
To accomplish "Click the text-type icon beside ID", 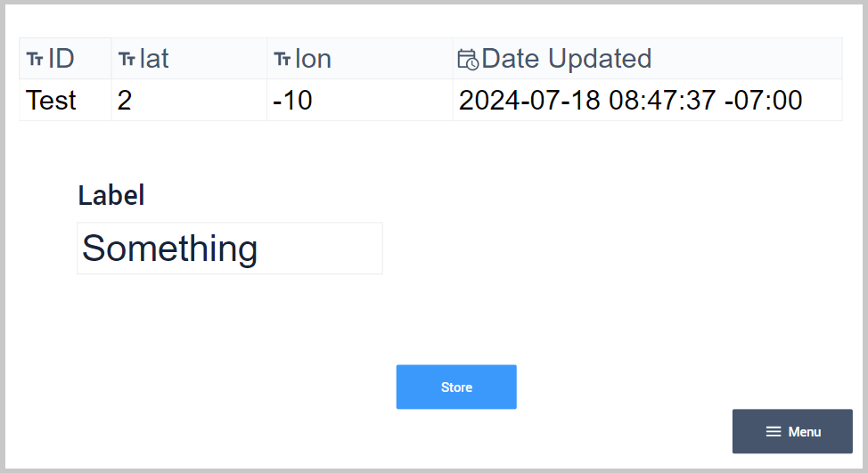I will click(35, 60).
